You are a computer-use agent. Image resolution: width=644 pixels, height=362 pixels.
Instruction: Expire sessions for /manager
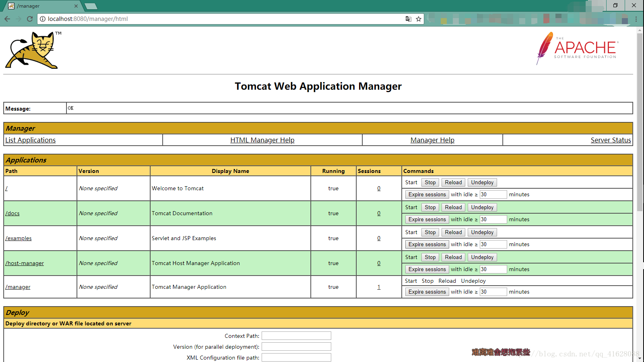[x=427, y=292]
